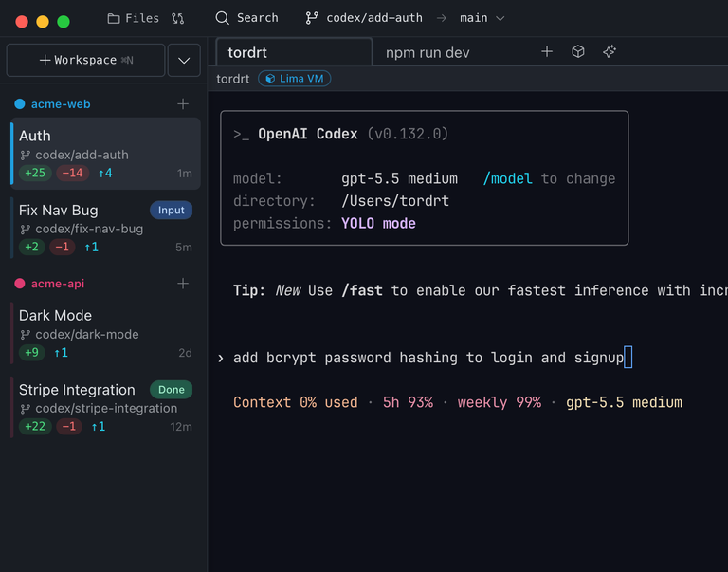Click the chevron next to main
Screen dimensions: 728x572
pyautogui.click(x=500, y=19)
